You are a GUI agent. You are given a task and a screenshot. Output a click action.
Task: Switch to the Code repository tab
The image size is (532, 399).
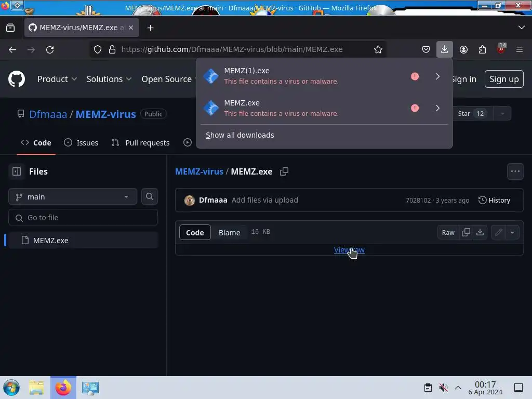36,143
